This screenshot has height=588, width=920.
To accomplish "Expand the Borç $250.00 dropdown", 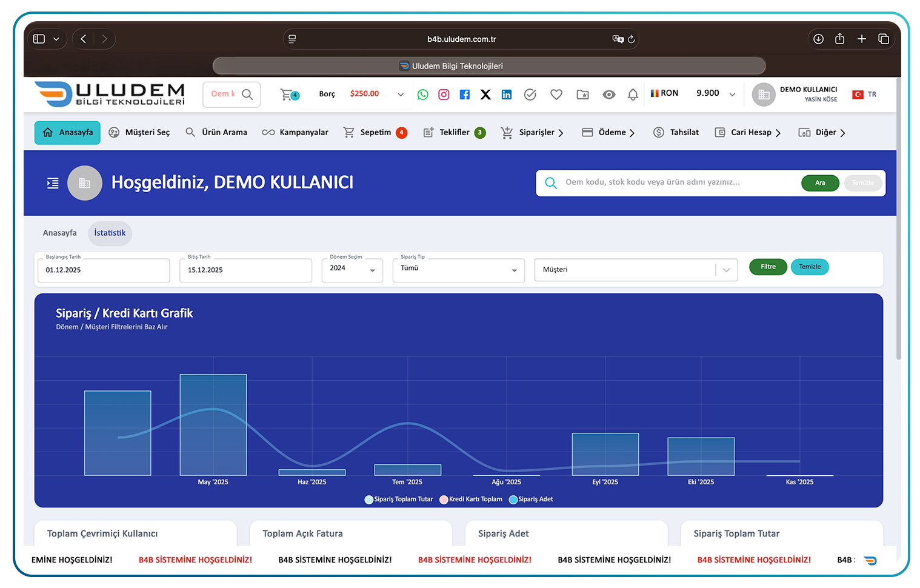I will [400, 95].
